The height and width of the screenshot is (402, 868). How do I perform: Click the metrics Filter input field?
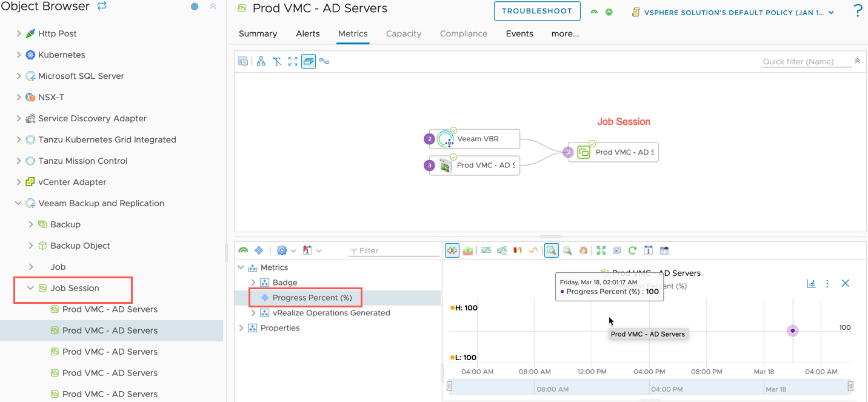[394, 250]
